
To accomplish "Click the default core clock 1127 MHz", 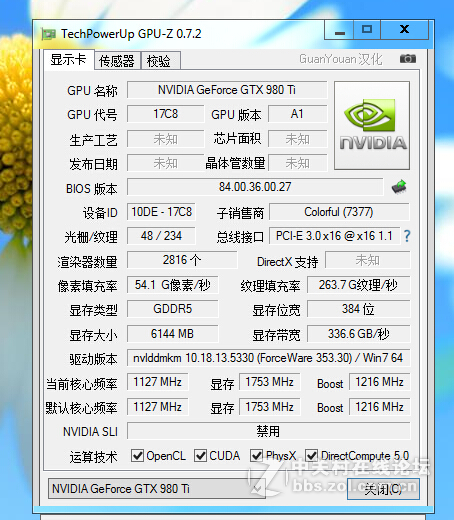I will point(158,407).
